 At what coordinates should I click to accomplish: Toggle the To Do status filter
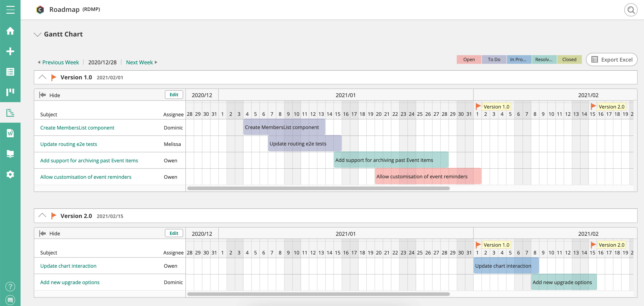coord(494,60)
